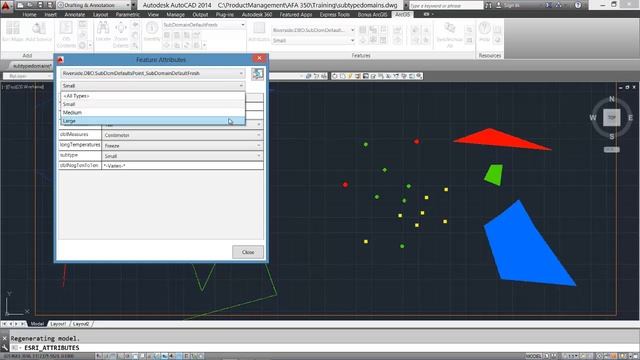Activate the Identify tool in the ribbon
The height and width of the screenshot is (360, 640).
151,32
